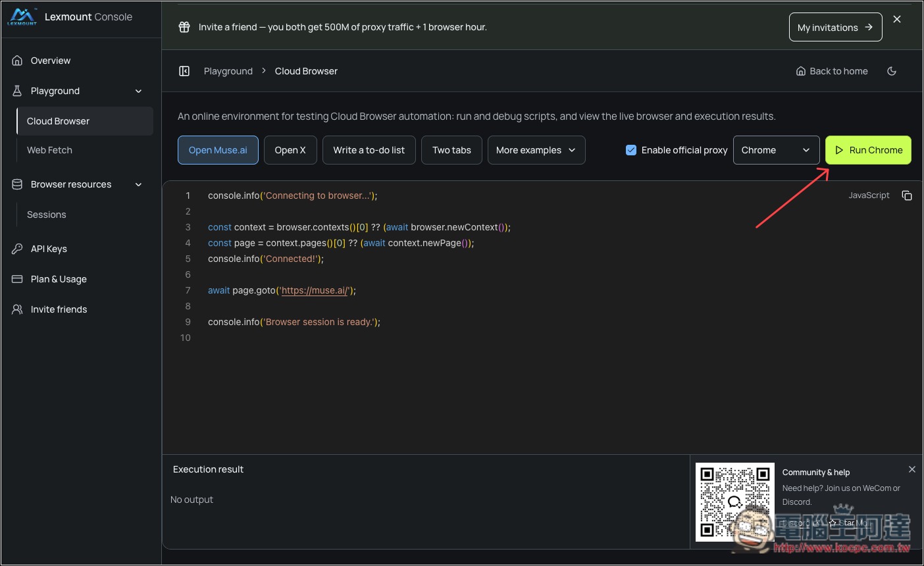Choose the Two tabs example
The height and width of the screenshot is (566, 924).
(451, 150)
